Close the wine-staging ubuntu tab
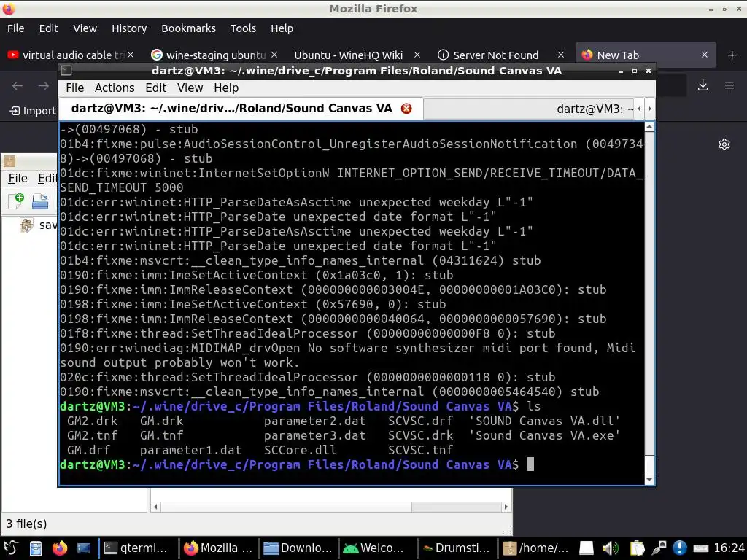747x560 pixels. click(274, 55)
